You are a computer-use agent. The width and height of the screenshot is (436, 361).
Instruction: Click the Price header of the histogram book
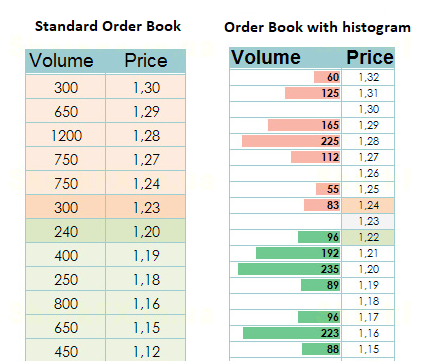tap(370, 57)
